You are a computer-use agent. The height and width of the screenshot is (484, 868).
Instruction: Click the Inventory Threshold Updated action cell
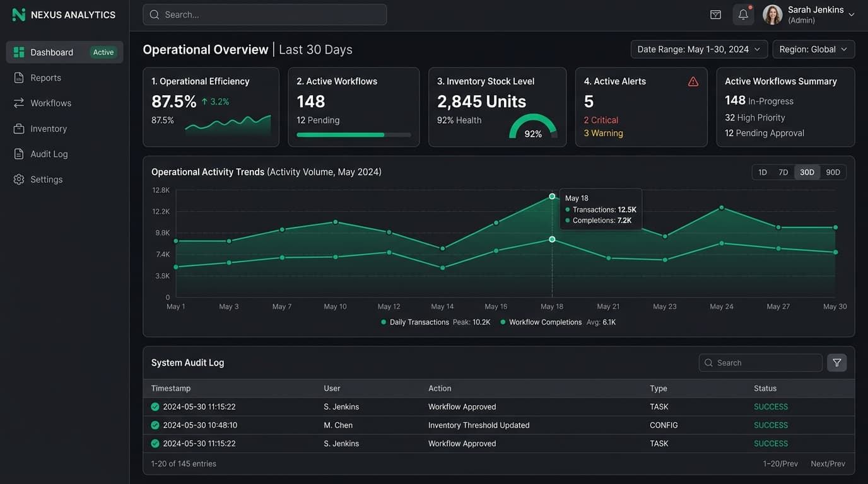(479, 425)
